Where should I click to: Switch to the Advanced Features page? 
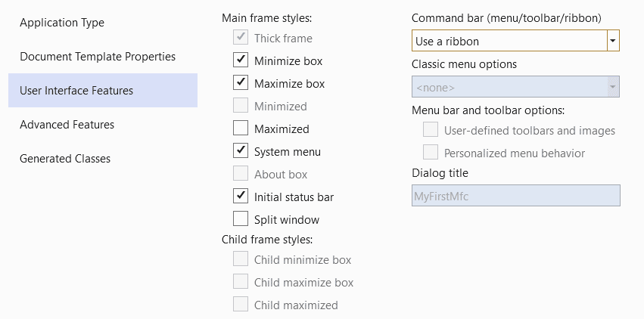click(x=67, y=125)
